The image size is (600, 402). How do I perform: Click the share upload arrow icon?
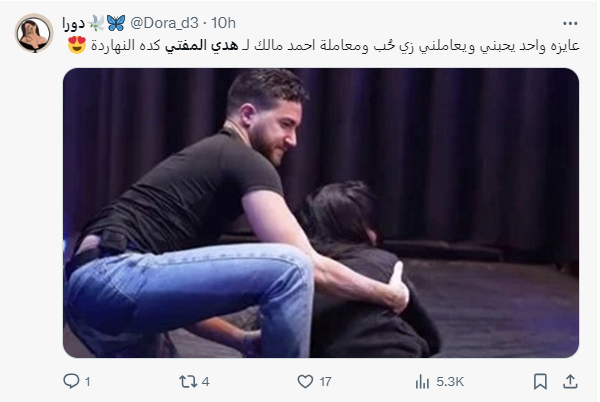570,381
